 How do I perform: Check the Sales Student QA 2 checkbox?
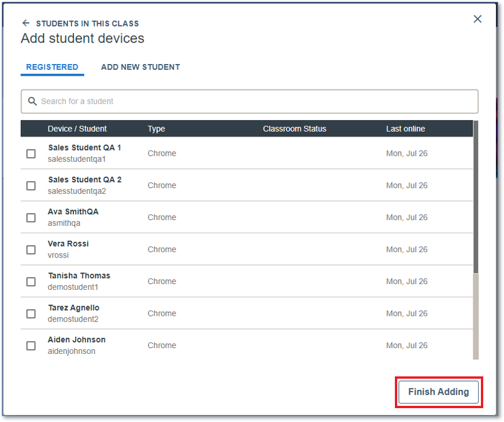[31, 186]
